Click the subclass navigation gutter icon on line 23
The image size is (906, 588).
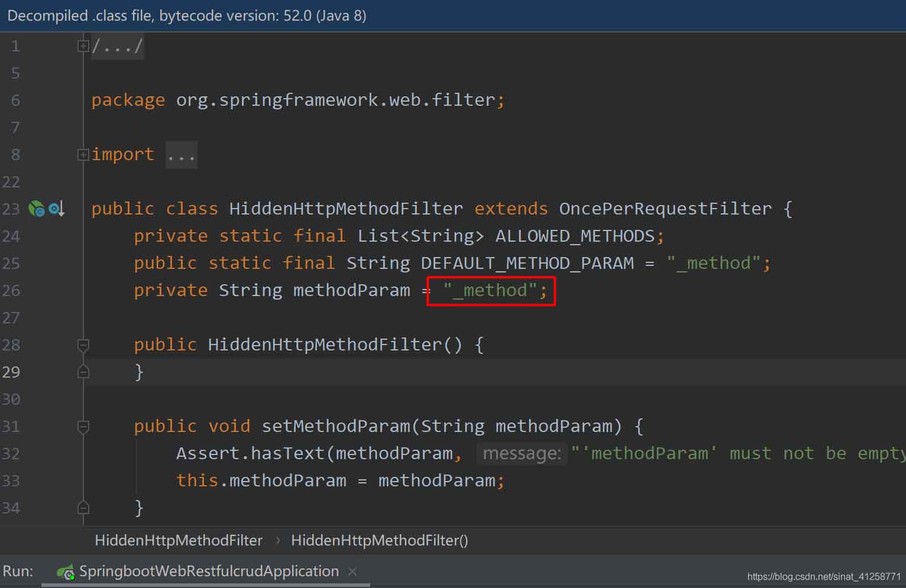(x=57, y=209)
